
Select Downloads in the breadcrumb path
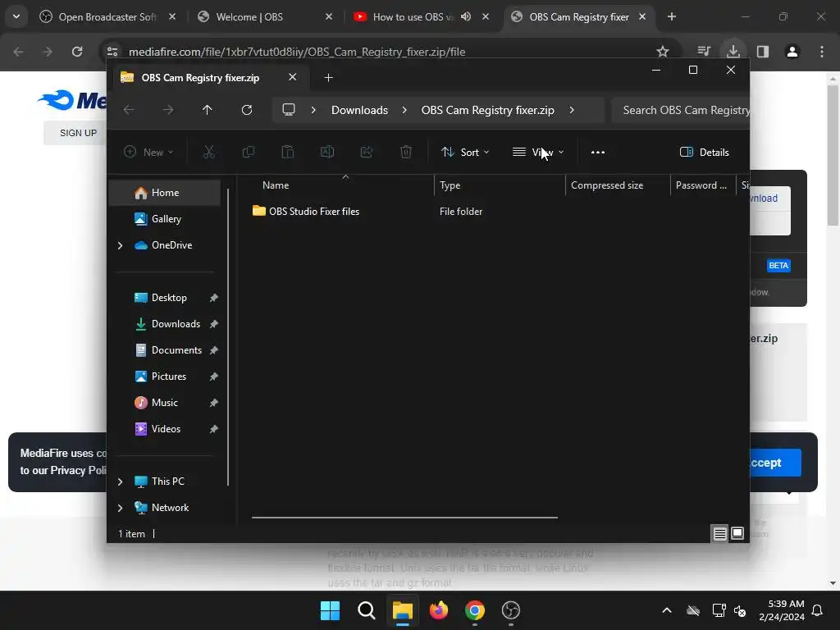[359, 110]
